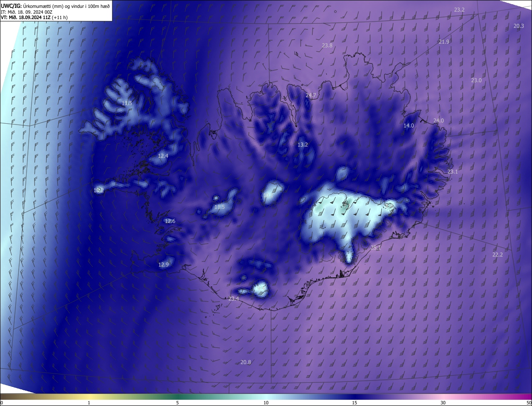Select the "IT: Mið. 18. 09. 2024 00Z" line
The width and height of the screenshot is (532, 406).
[x=27, y=12]
